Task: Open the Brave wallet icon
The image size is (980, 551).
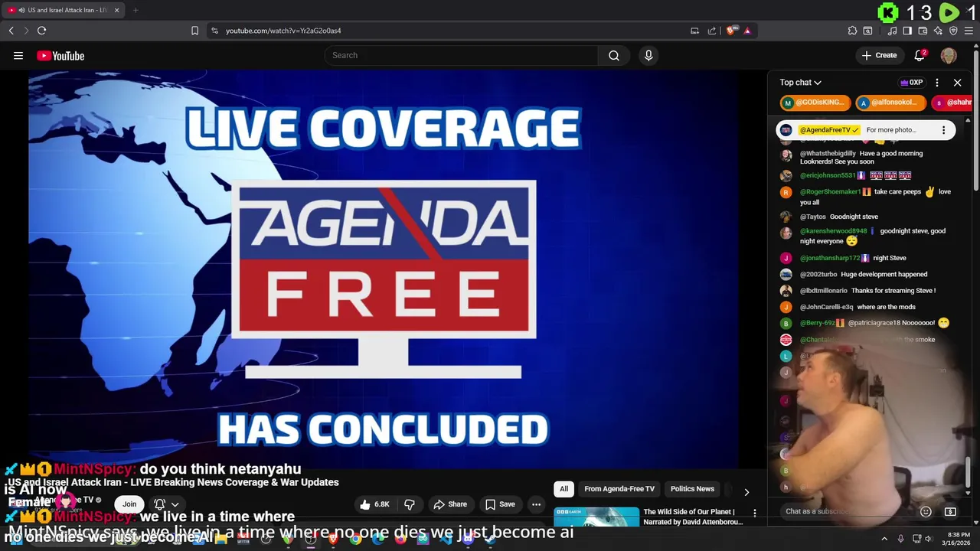Action: pos(923,31)
